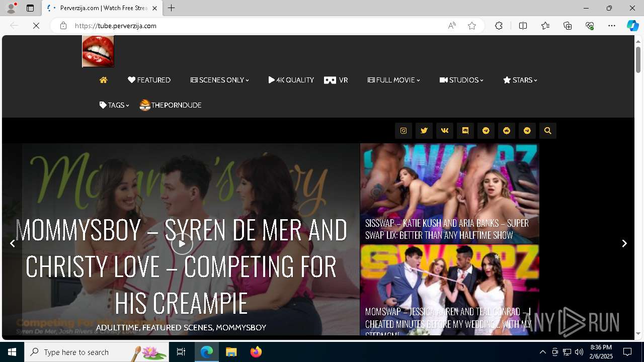Click the taskbar search box
This screenshot has height=362, width=644.
click(x=97, y=352)
